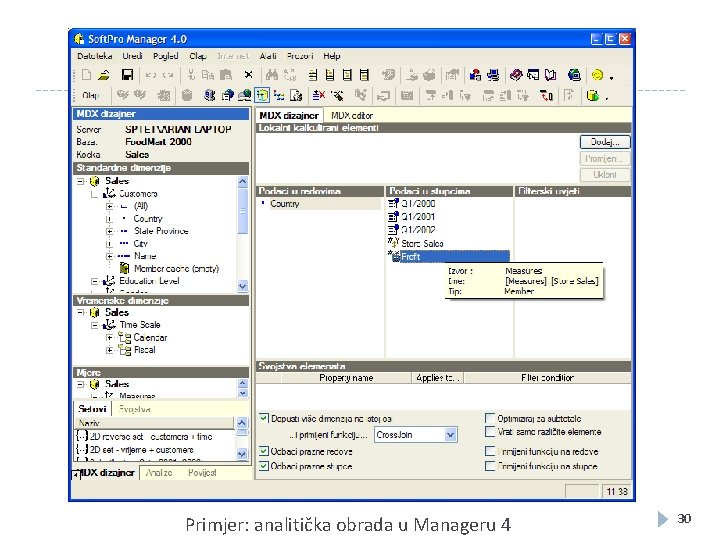Open the Prozori menu
The image size is (720, 540).
coord(300,56)
